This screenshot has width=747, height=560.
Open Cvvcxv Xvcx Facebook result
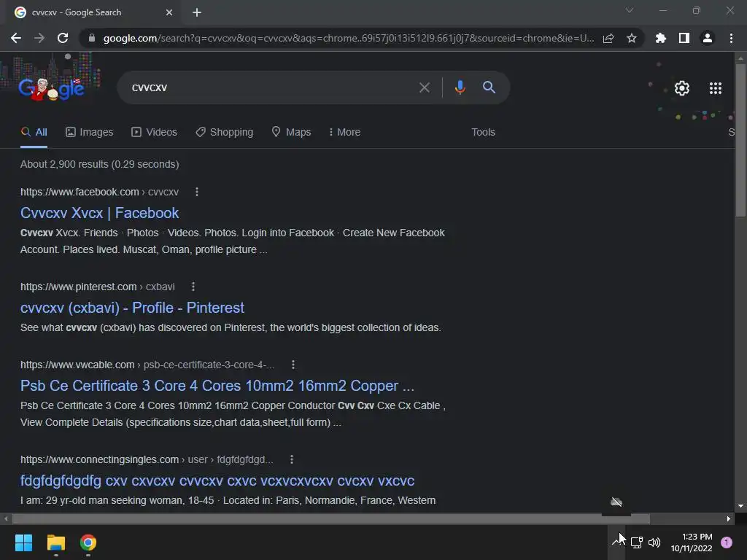pyautogui.click(x=99, y=213)
